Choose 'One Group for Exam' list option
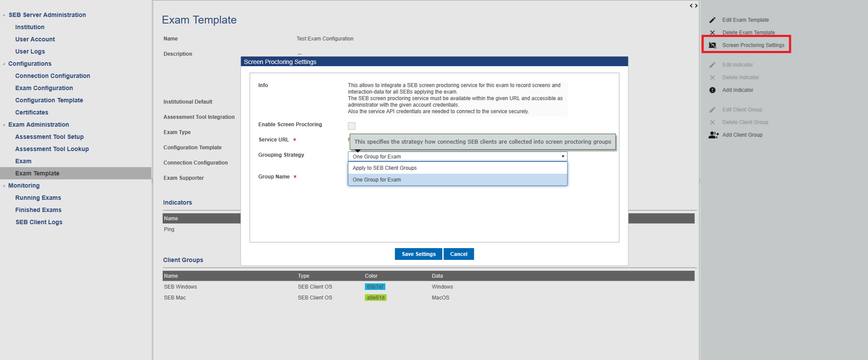This screenshot has height=360, width=868. [x=457, y=180]
